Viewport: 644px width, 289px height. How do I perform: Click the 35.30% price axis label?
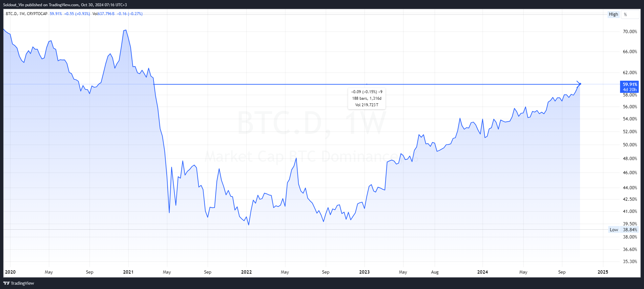630,261
